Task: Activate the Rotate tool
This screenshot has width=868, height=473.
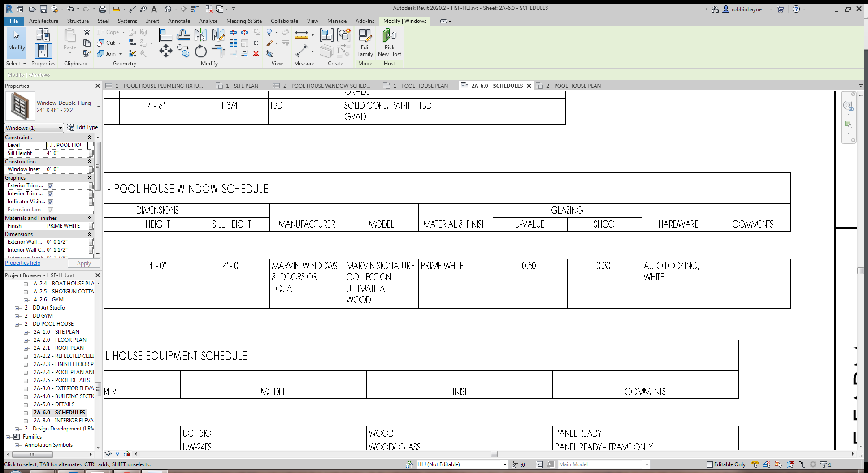Action: (200, 51)
